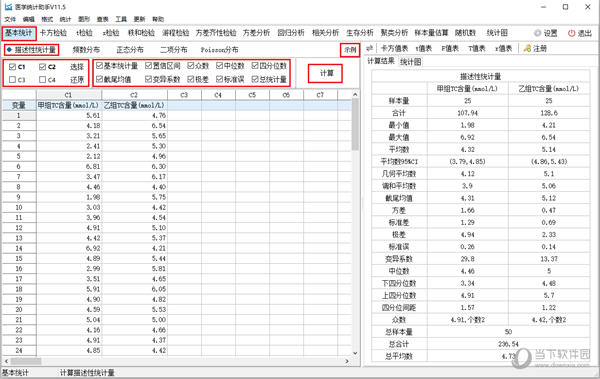Click the 还原 button
600x379 pixels.
coord(77,80)
